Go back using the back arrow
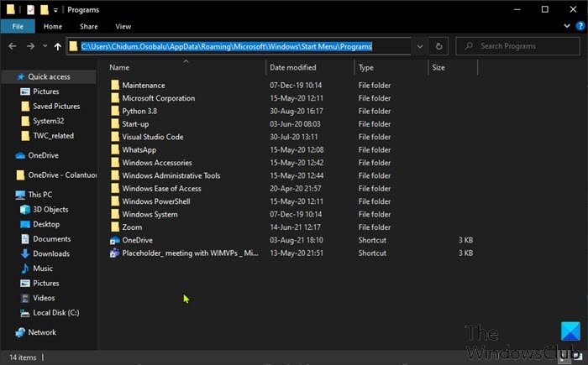588x365 pixels. coord(12,46)
